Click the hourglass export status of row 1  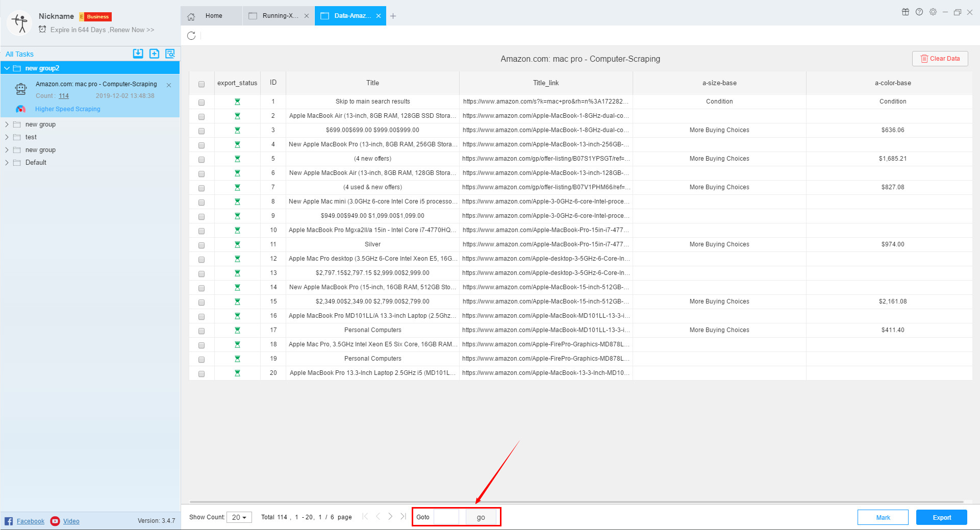point(237,102)
